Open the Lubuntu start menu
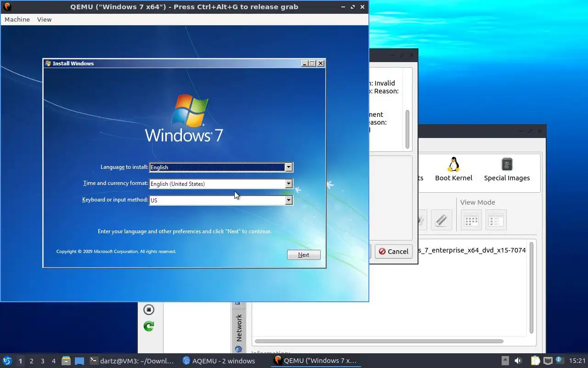Viewport: 588px width, 368px height. point(7,361)
